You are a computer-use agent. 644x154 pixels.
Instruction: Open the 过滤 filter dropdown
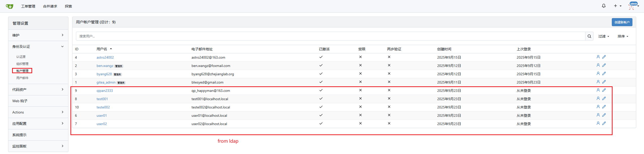point(603,36)
